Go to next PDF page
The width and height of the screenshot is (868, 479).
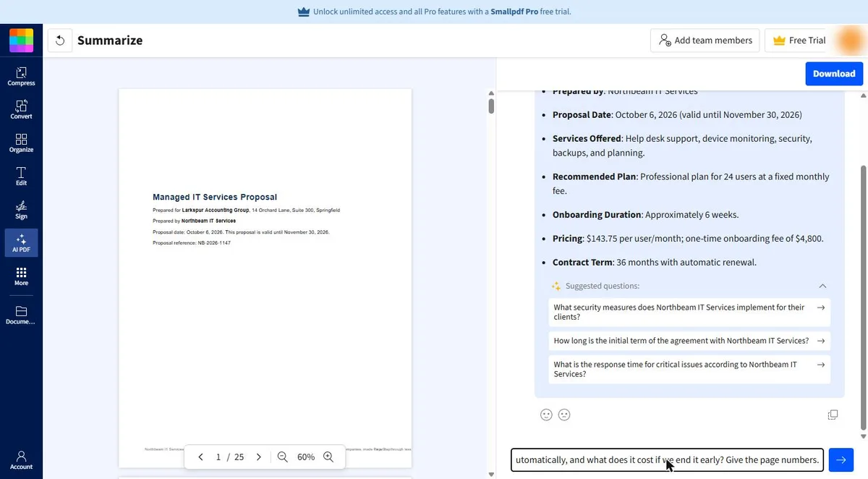pos(258,457)
